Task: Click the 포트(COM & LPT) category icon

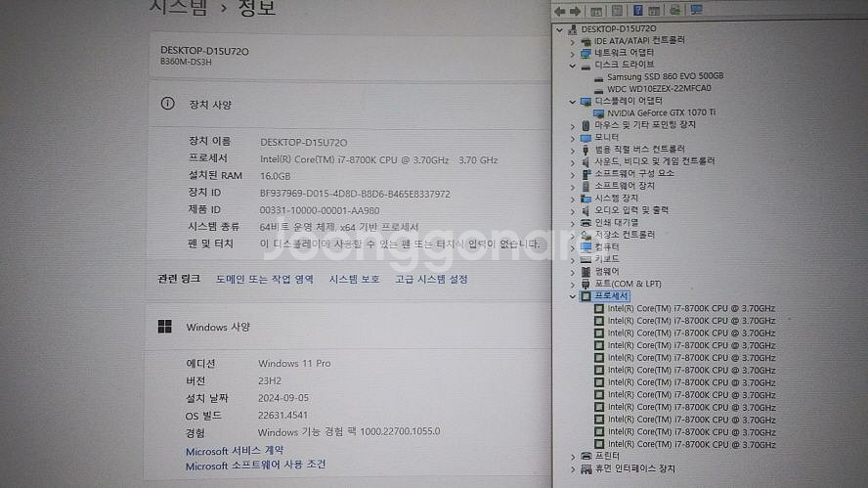Action: [x=586, y=284]
